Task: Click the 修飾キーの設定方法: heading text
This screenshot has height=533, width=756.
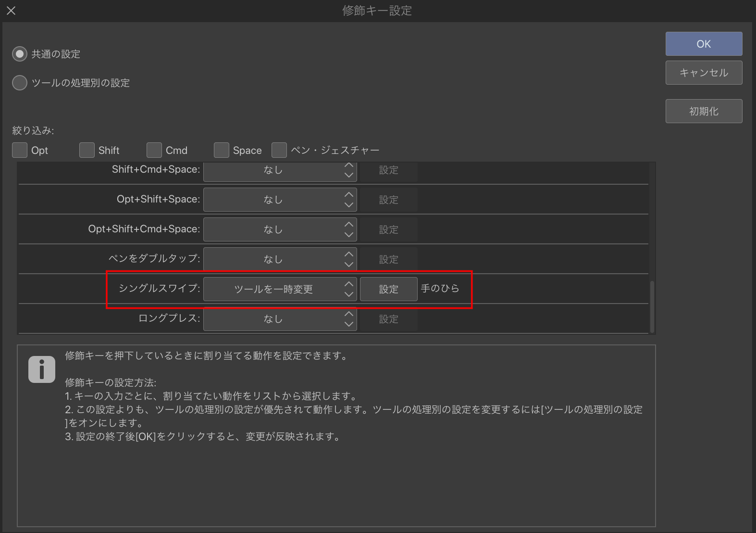Action: pyautogui.click(x=111, y=383)
